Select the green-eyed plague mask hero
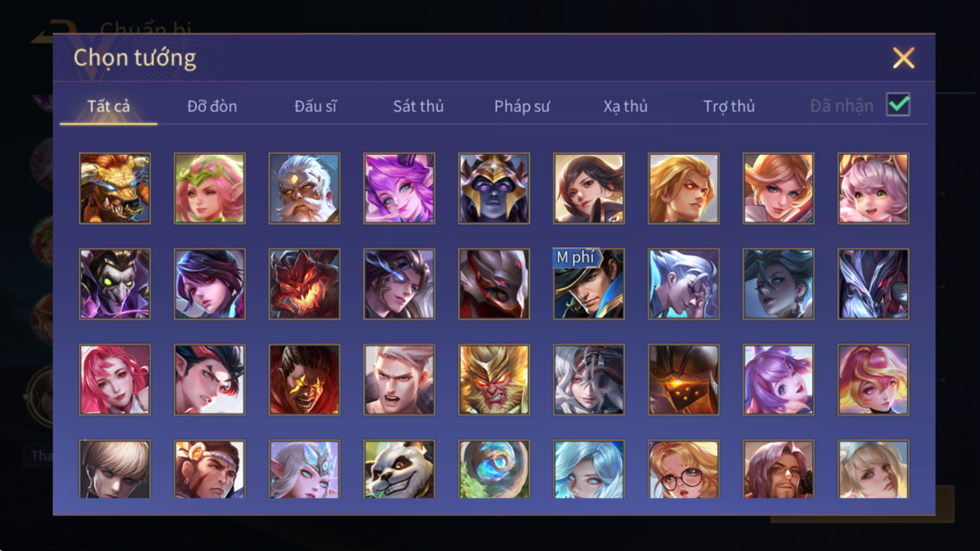 115,283
